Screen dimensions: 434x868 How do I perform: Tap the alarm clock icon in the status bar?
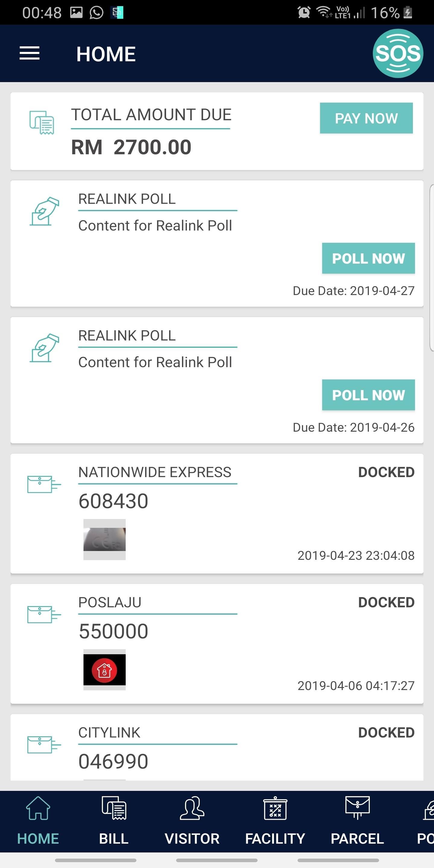[303, 13]
